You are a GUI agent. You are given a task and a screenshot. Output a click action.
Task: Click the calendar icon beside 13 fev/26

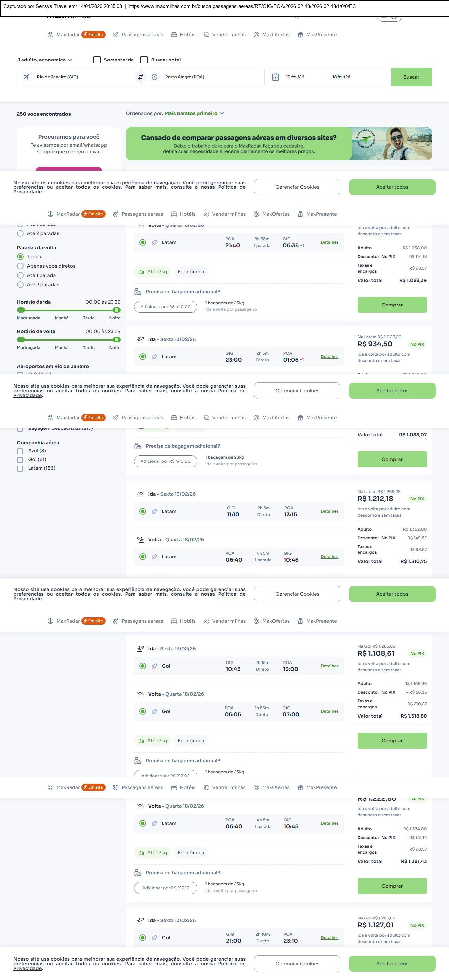coord(275,77)
